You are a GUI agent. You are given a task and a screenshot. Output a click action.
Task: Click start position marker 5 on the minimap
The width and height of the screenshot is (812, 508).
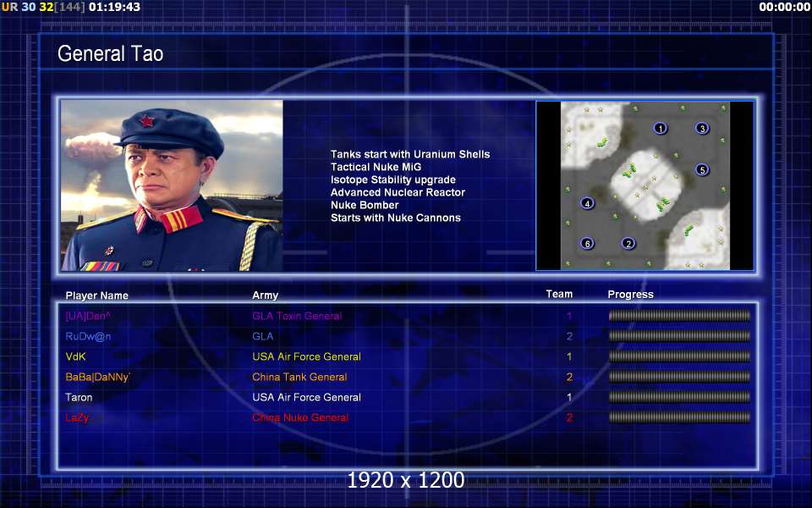[x=702, y=169]
